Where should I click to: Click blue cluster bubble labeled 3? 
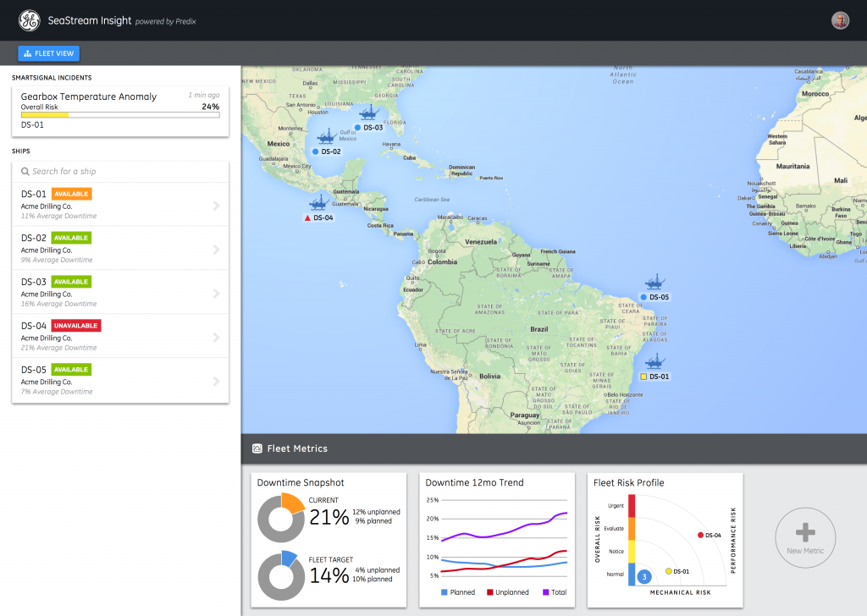(x=644, y=577)
